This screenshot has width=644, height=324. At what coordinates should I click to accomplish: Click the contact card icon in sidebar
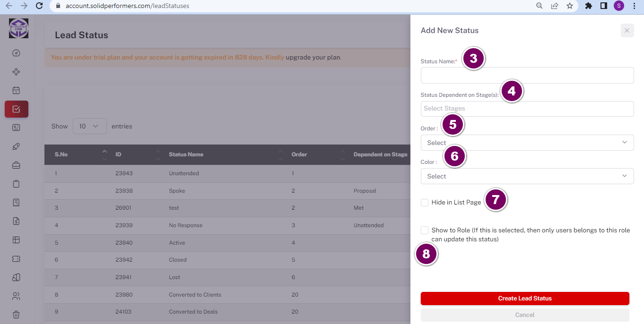coord(16,128)
